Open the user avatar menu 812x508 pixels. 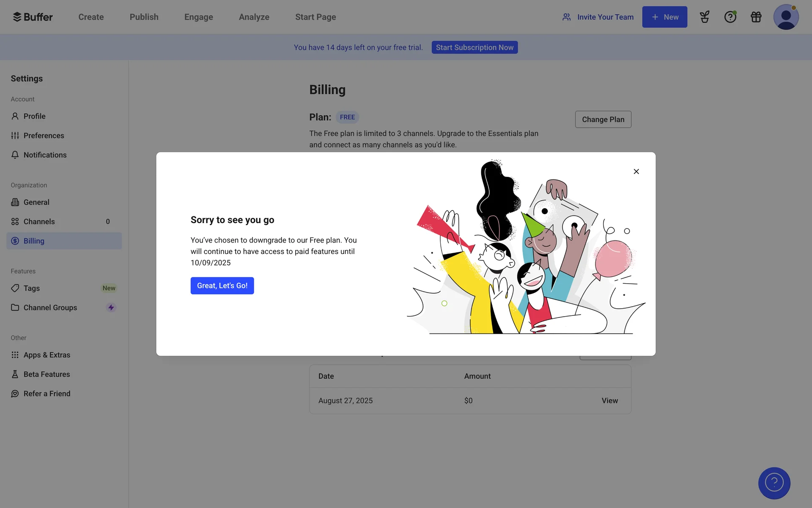(786, 17)
